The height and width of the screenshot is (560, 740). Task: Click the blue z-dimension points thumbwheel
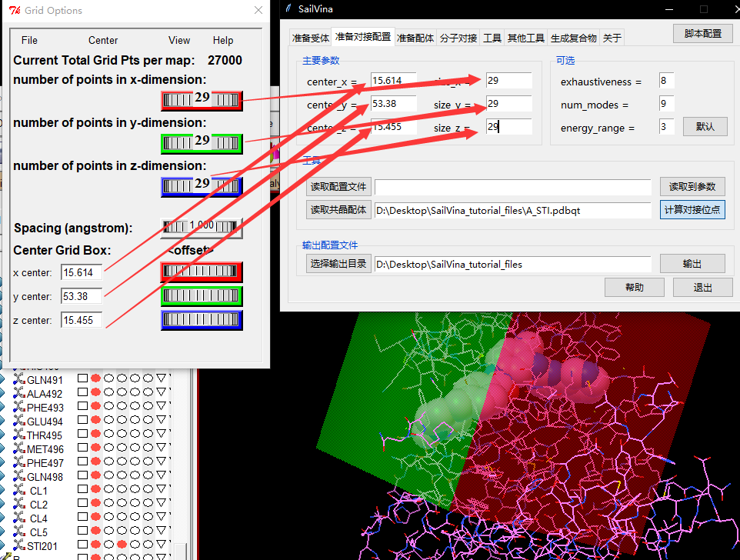pyautogui.click(x=202, y=187)
